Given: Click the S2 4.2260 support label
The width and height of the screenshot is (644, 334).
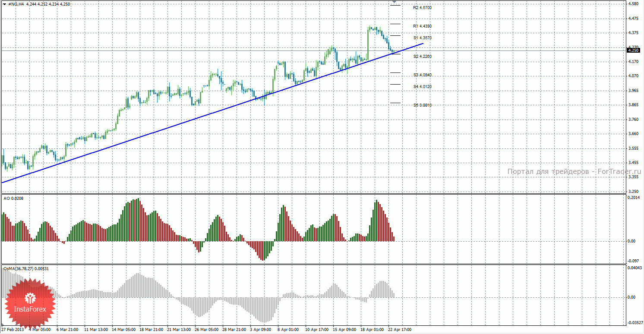Looking at the screenshot, I should [422, 57].
